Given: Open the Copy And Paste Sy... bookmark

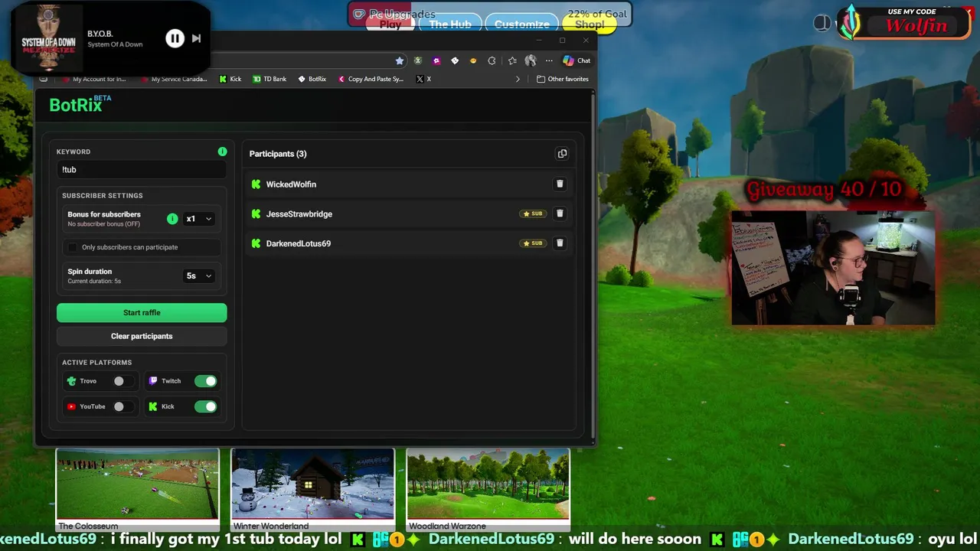Looking at the screenshot, I should [x=371, y=79].
